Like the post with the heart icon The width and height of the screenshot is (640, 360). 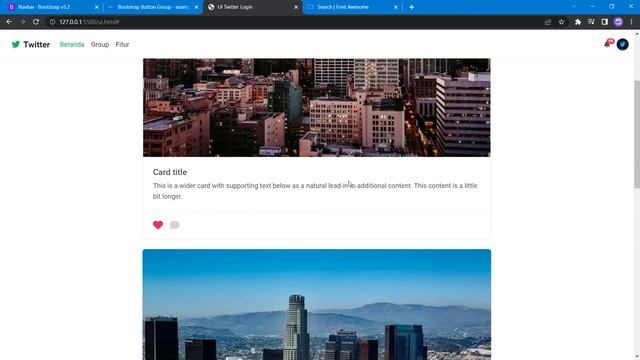(158, 225)
